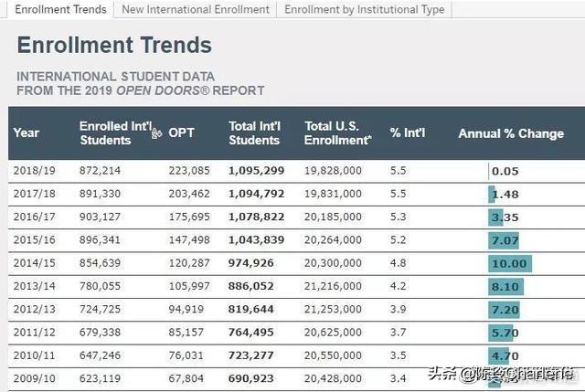The image size is (585, 392).
Task: Click the 8.10 annual change bar
Action: tap(505, 286)
